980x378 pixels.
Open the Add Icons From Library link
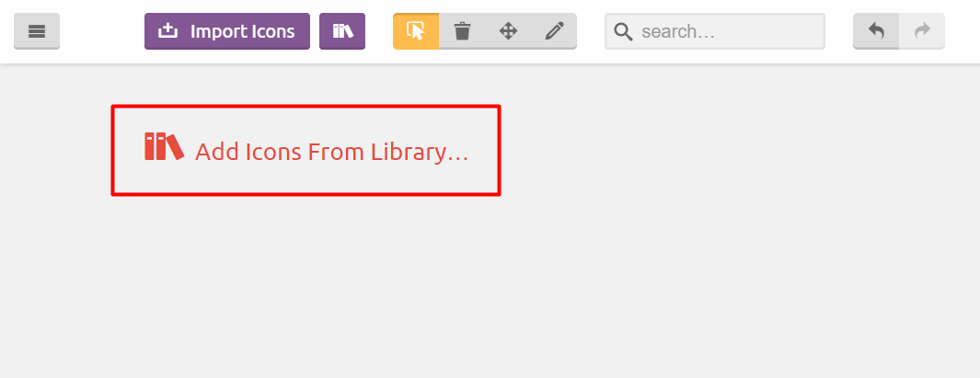306,151
